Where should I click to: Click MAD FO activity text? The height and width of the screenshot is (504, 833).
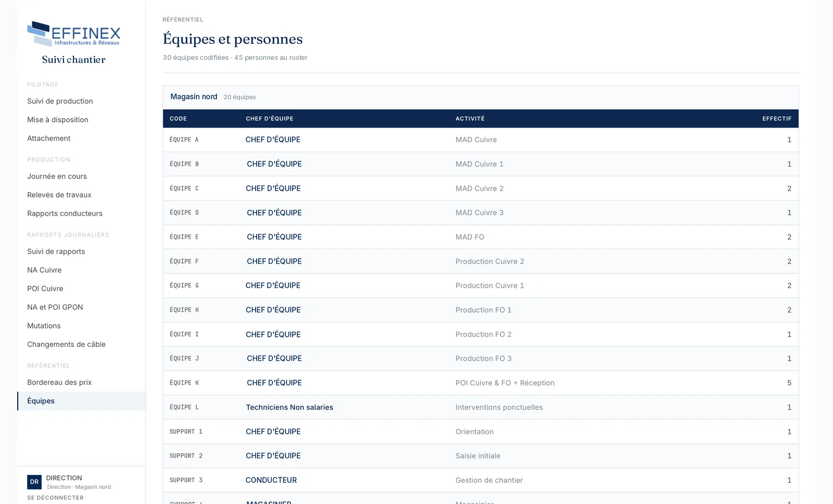point(470,237)
